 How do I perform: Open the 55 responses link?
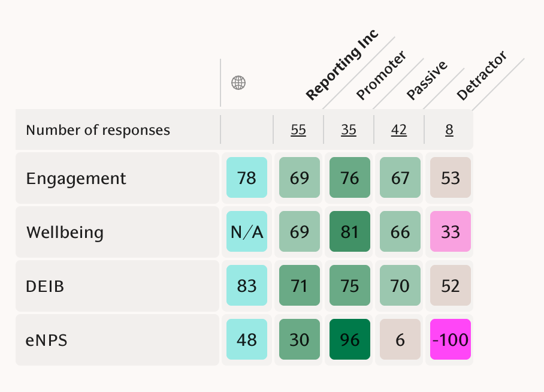coord(298,130)
